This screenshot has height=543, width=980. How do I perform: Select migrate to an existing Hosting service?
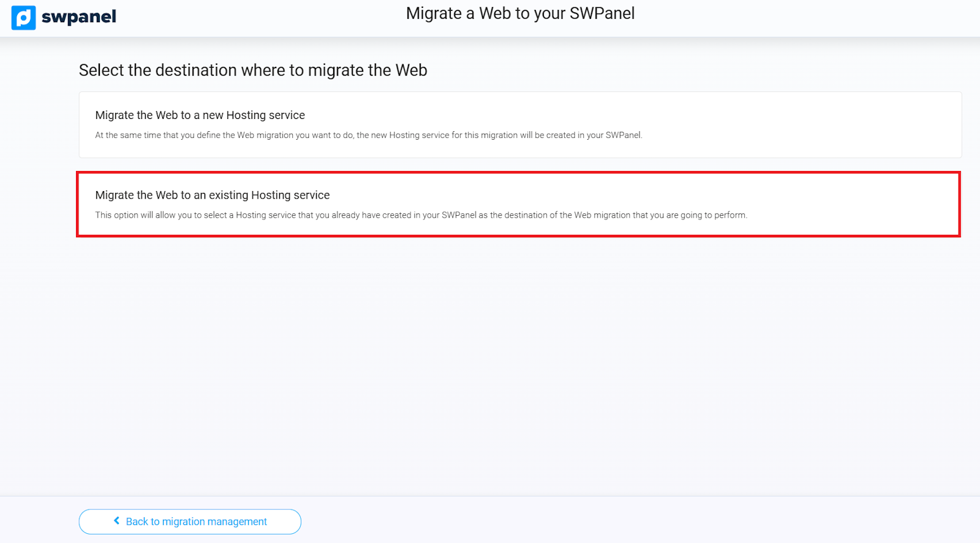click(x=518, y=204)
